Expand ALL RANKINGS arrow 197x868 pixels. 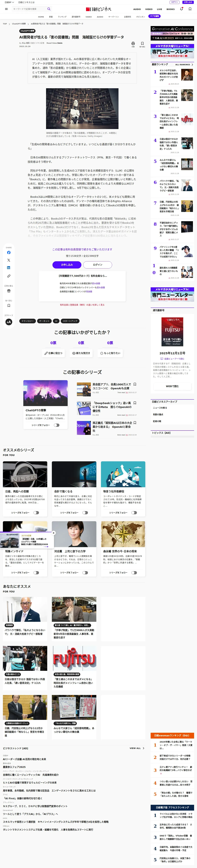[192, 65]
